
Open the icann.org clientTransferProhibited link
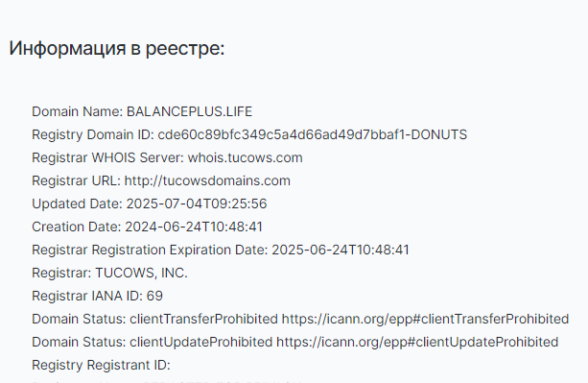[x=425, y=320]
